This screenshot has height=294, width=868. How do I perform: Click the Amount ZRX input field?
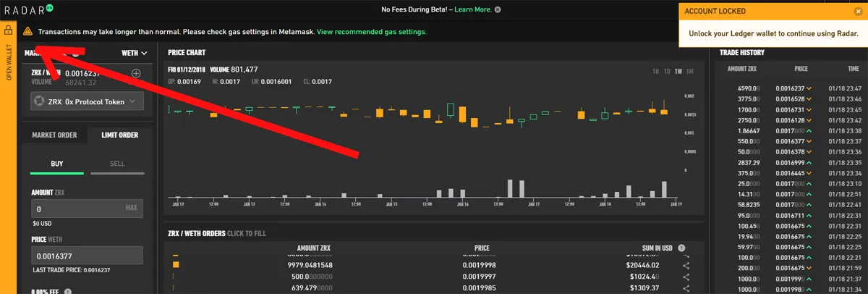pyautogui.click(x=87, y=209)
